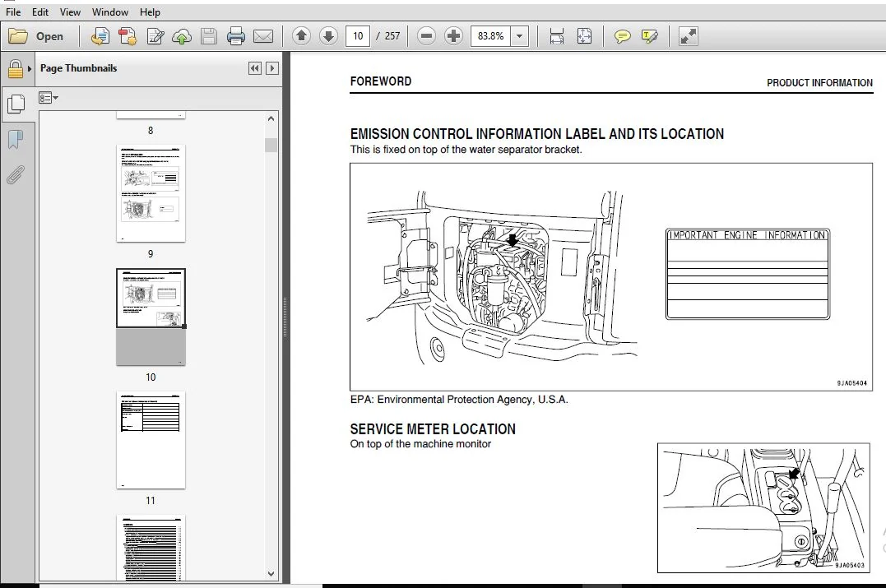
Task: Select the thumbnail below page 11
Action: (x=151, y=548)
